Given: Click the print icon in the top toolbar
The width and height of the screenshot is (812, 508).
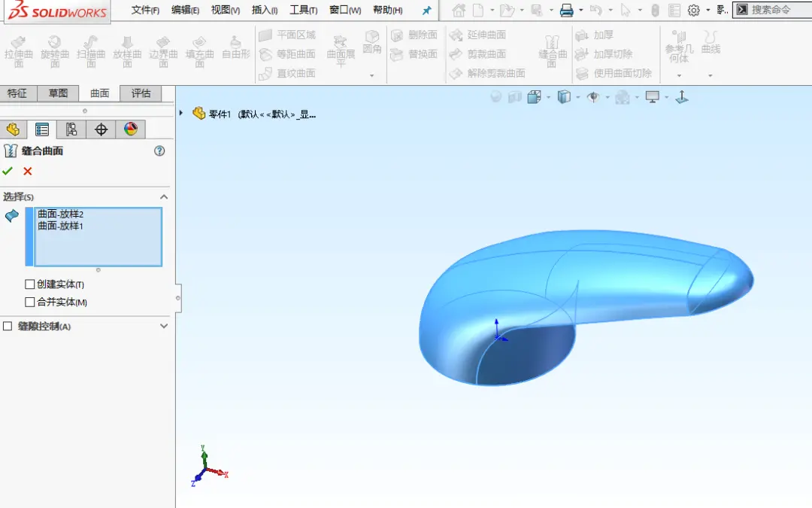Looking at the screenshot, I should click(567, 11).
